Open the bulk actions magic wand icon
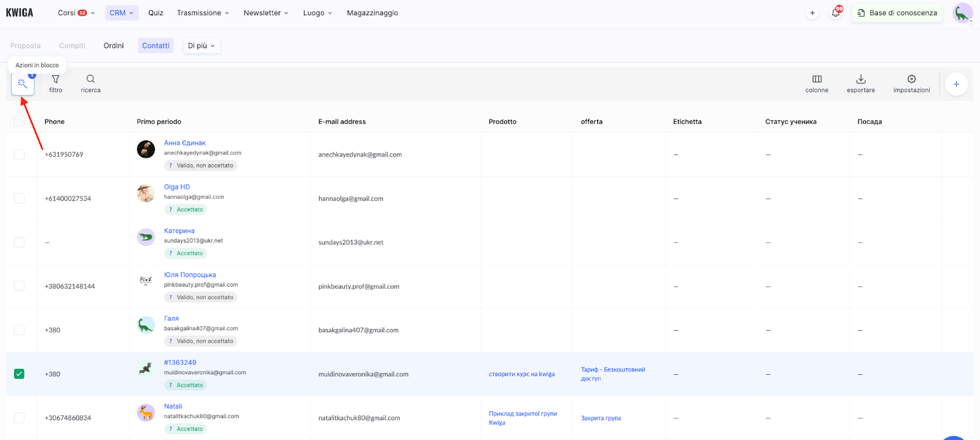The width and height of the screenshot is (980, 440). click(23, 83)
